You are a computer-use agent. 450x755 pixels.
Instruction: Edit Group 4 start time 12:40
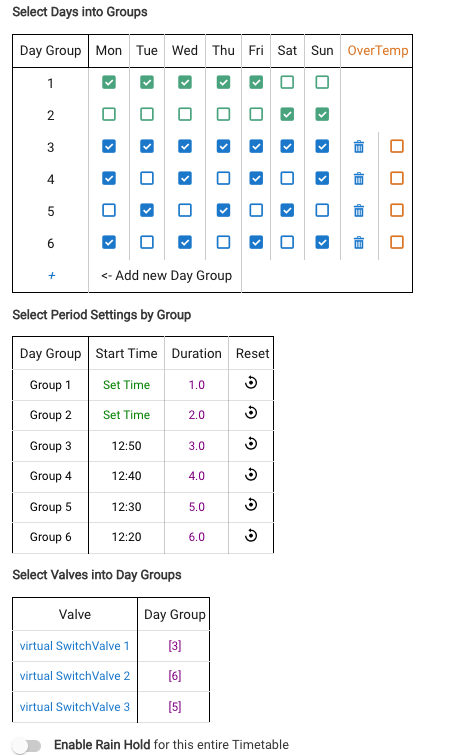point(127,476)
